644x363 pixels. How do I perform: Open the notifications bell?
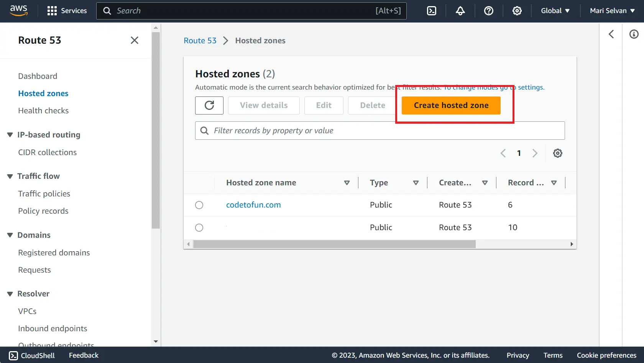(x=460, y=11)
